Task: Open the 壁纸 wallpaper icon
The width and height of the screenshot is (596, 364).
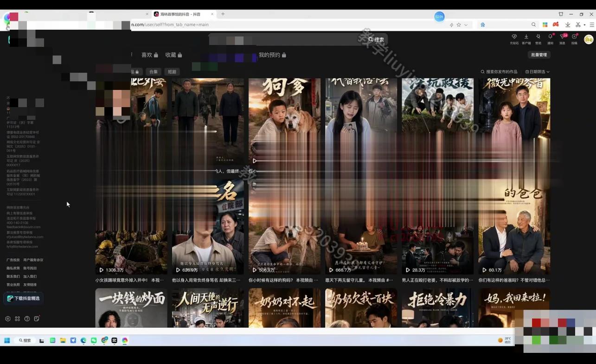Action: pos(538,37)
